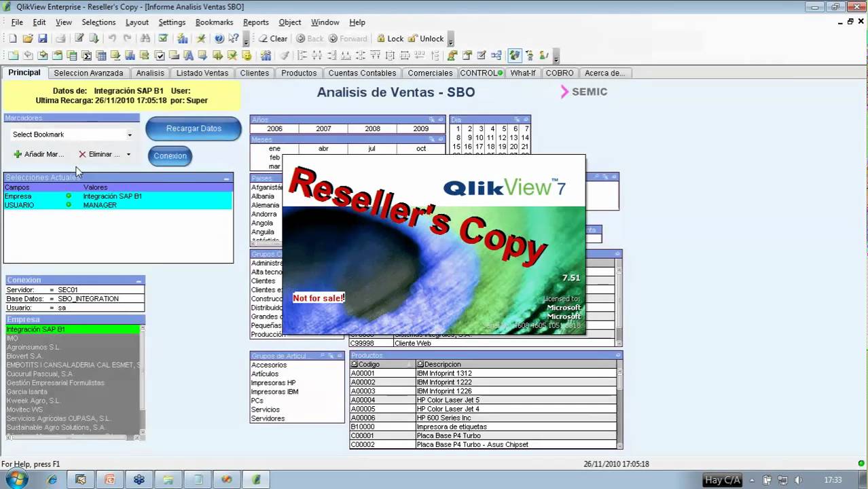Switch to the Listado Ventas tab
The height and width of the screenshot is (489, 868).
click(202, 73)
